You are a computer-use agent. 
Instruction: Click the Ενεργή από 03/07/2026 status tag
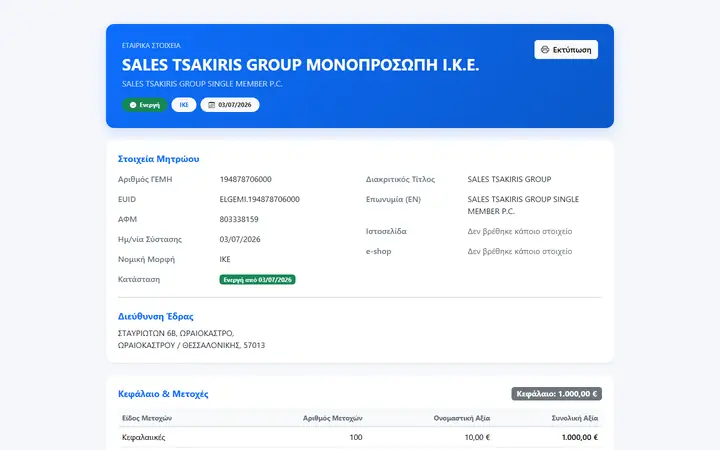[x=257, y=280]
